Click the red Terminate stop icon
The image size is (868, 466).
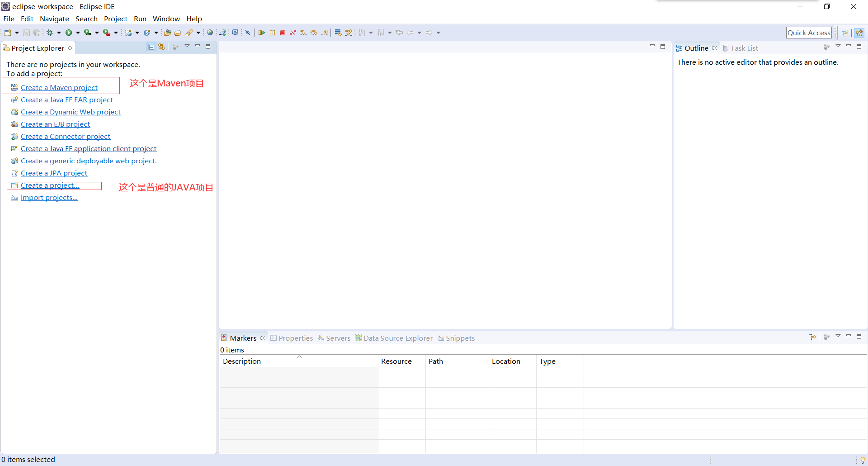pos(283,33)
